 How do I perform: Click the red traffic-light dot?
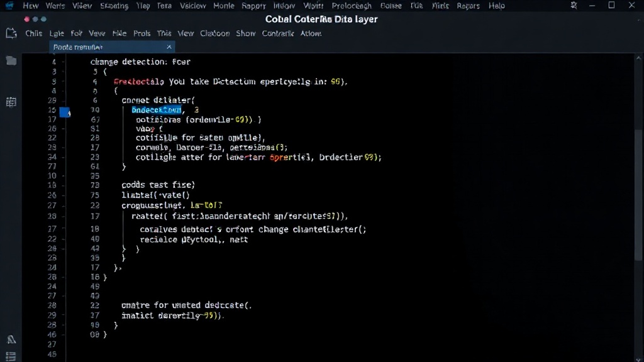pyautogui.click(x=26, y=19)
